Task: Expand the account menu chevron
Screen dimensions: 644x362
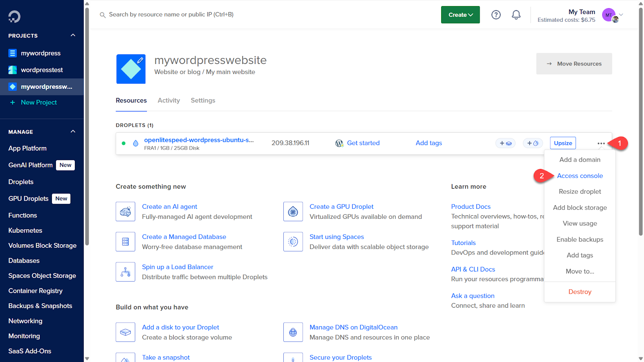Action: click(x=621, y=15)
